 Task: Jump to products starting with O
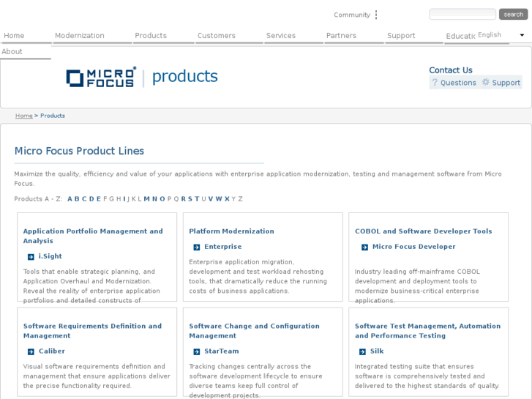tap(162, 199)
